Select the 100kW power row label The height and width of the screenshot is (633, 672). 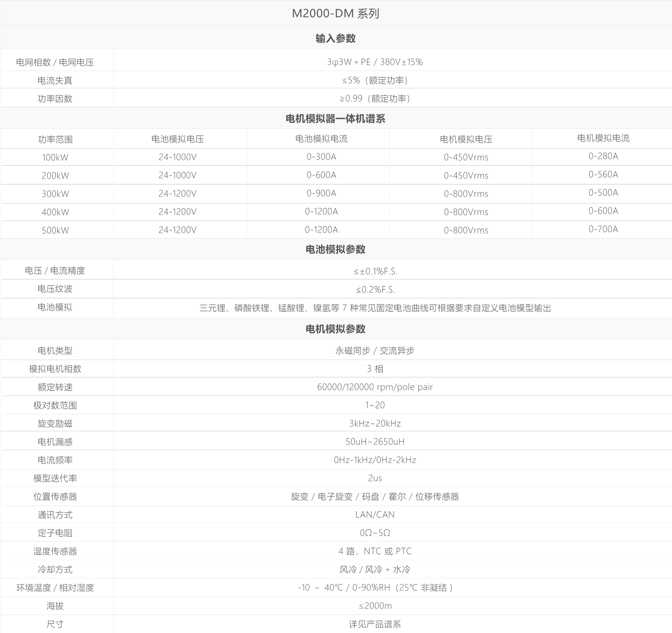[x=55, y=157]
